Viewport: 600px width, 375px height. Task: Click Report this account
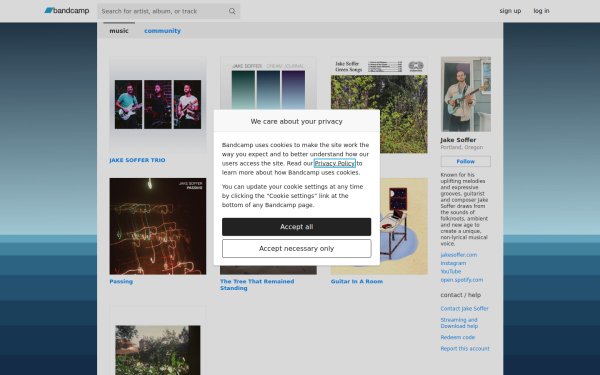point(465,349)
